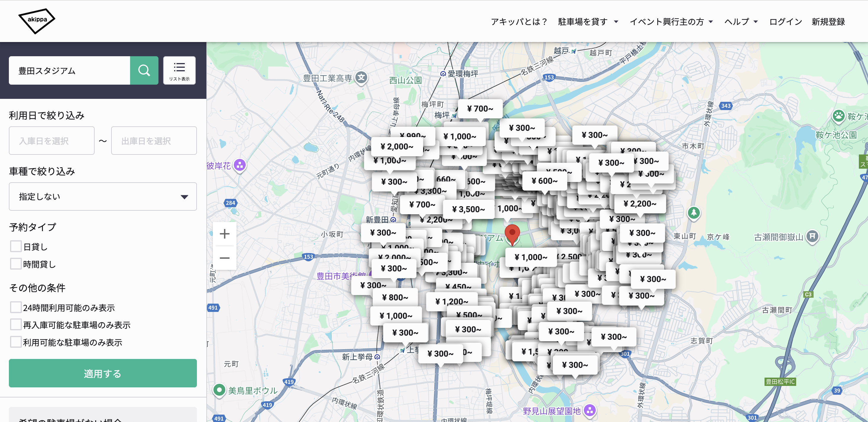
Task: Zoom out the map with minus
Action: tap(224, 258)
